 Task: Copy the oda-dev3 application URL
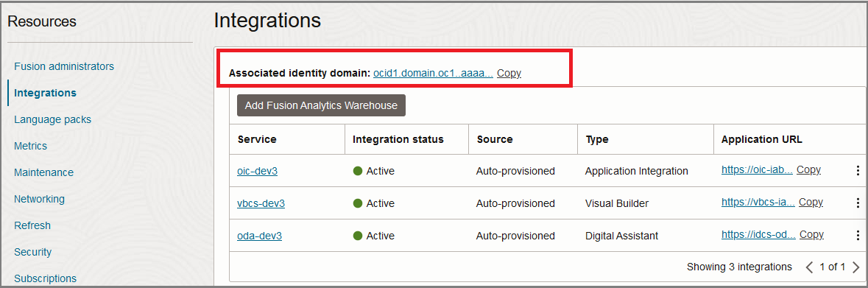click(x=811, y=234)
